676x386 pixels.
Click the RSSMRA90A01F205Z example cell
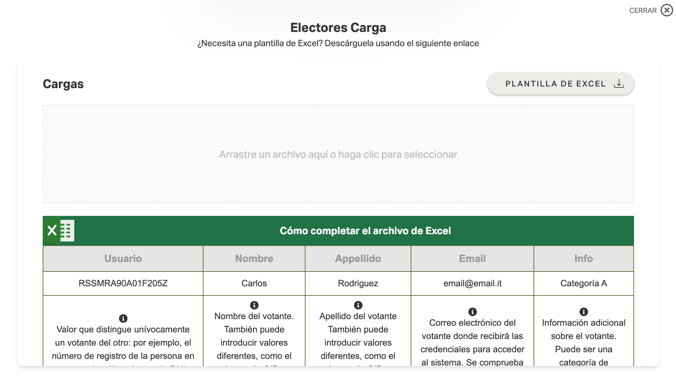tap(123, 283)
